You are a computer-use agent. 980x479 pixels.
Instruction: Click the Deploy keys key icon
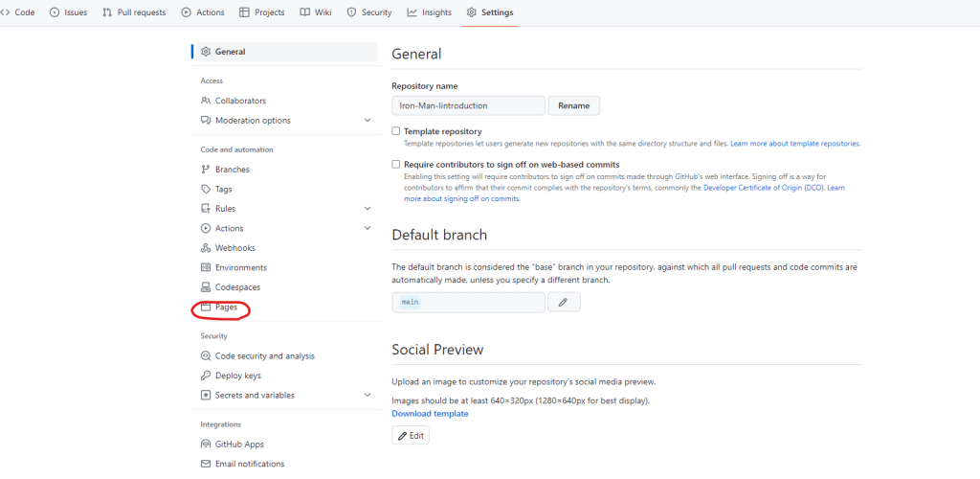click(206, 376)
